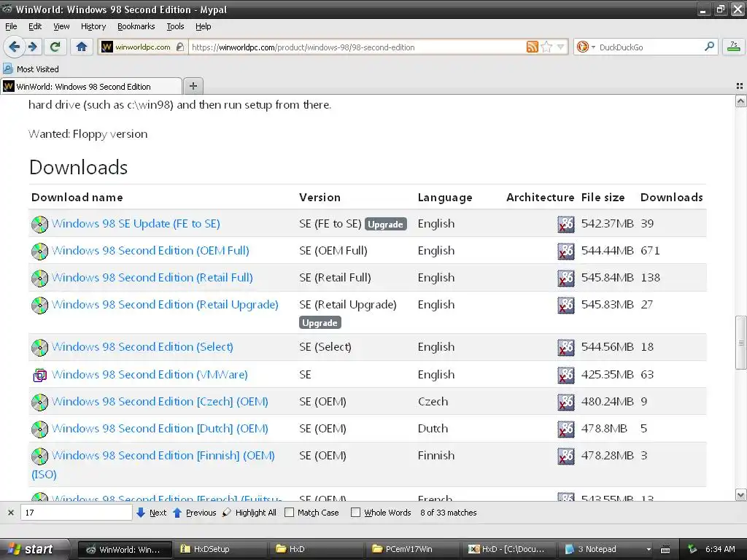Open the Home page button
747x560 pixels.
point(82,47)
